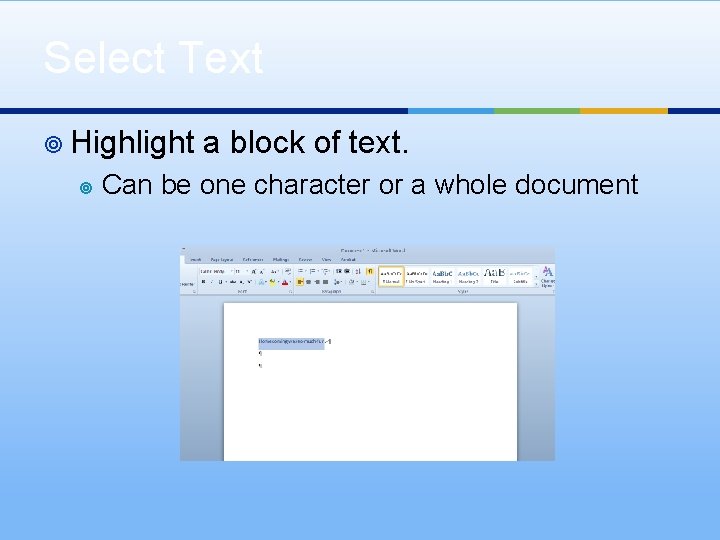
Task: Switch to the Page Layout tab
Action: 222,259
